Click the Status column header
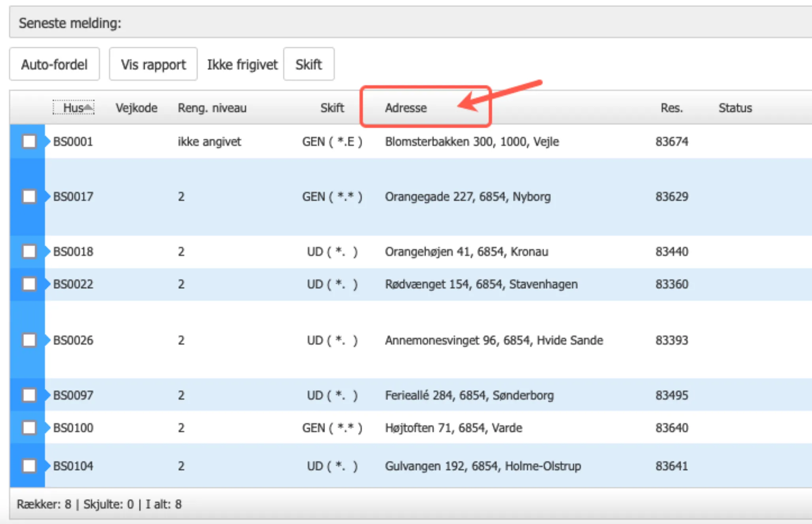Image resolution: width=812 pixels, height=524 pixels. point(735,108)
